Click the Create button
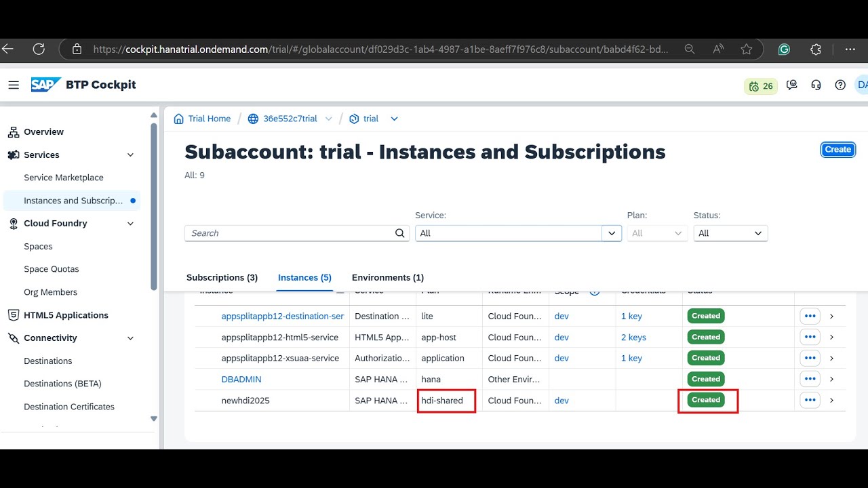The width and height of the screenshot is (868, 488). [838, 150]
